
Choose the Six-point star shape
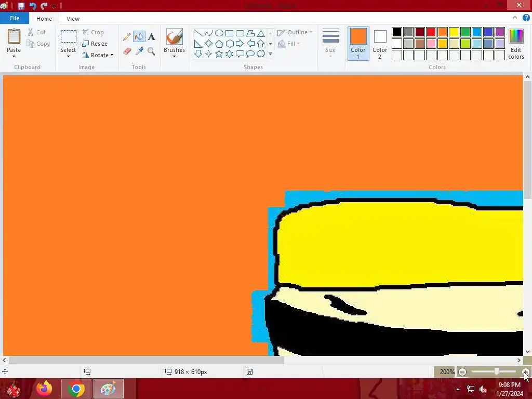pyautogui.click(x=229, y=54)
